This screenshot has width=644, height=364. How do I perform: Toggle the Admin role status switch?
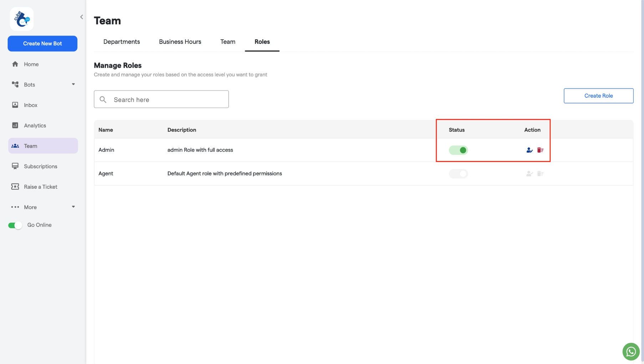(x=458, y=150)
